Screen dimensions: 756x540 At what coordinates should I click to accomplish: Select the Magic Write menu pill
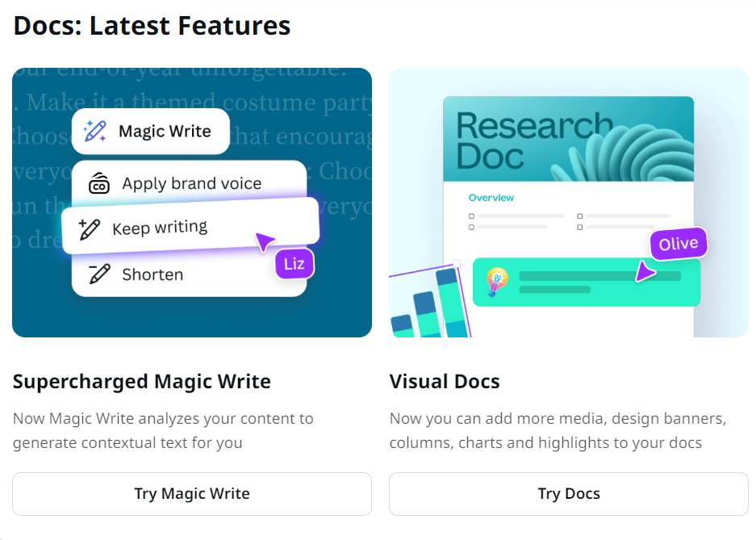coord(151,131)
